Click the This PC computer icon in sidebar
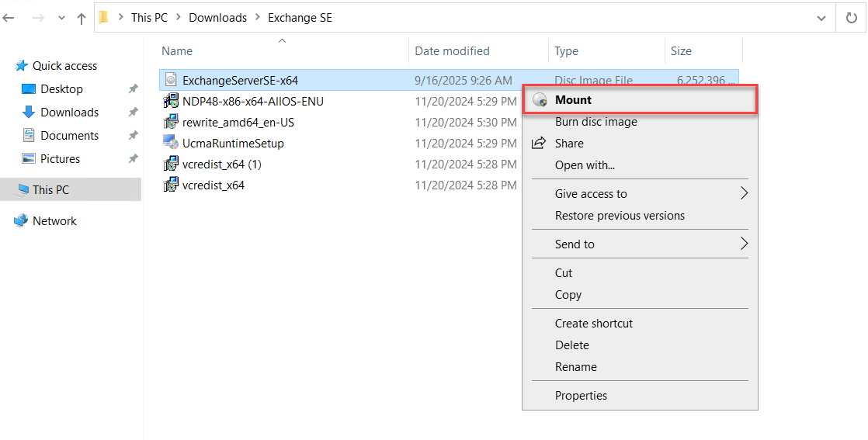 tap(23, 190)
